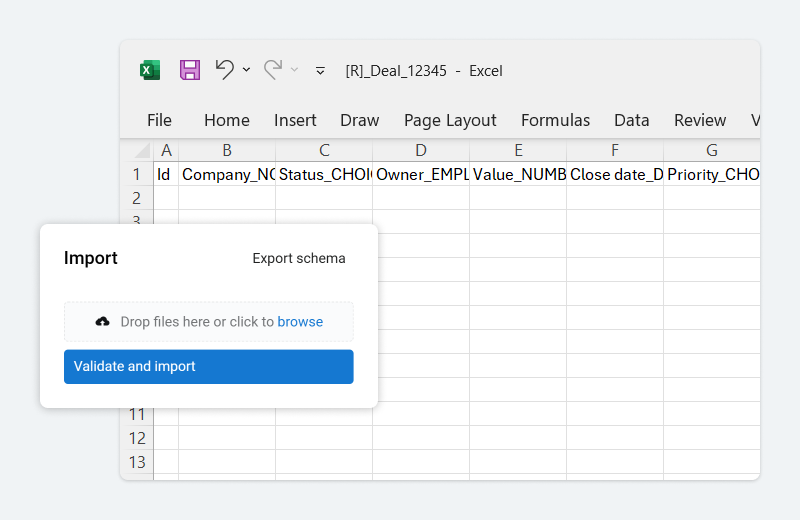Click the Value_NUMB cell in row 1
This screenshot has height=520, width=800.
[518, 174]
